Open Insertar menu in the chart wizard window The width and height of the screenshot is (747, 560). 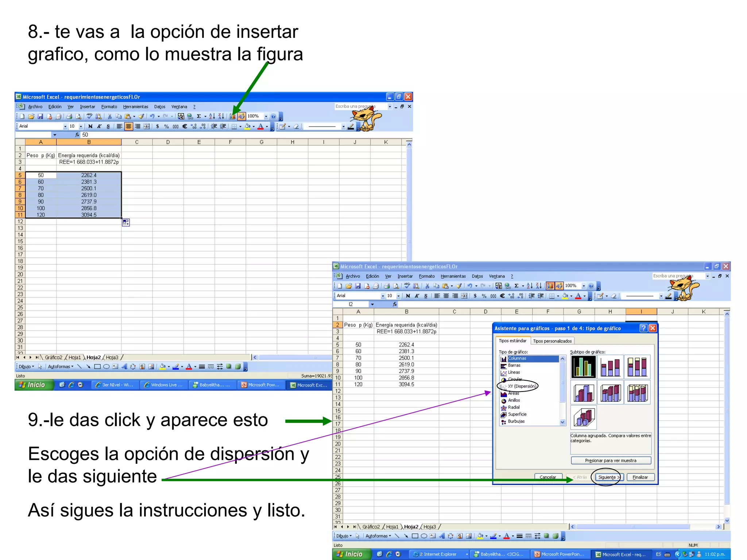405,276
